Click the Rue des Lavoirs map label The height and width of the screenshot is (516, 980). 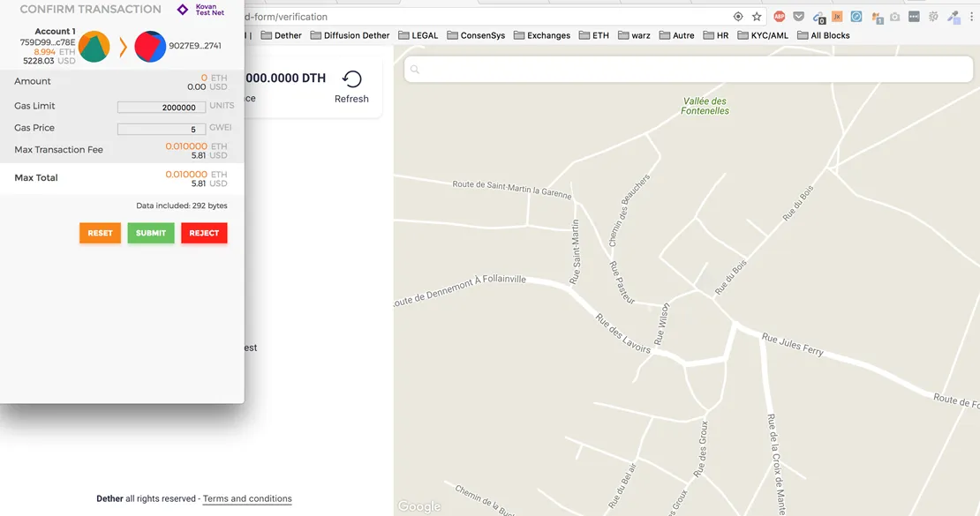[x=623, y=333]
